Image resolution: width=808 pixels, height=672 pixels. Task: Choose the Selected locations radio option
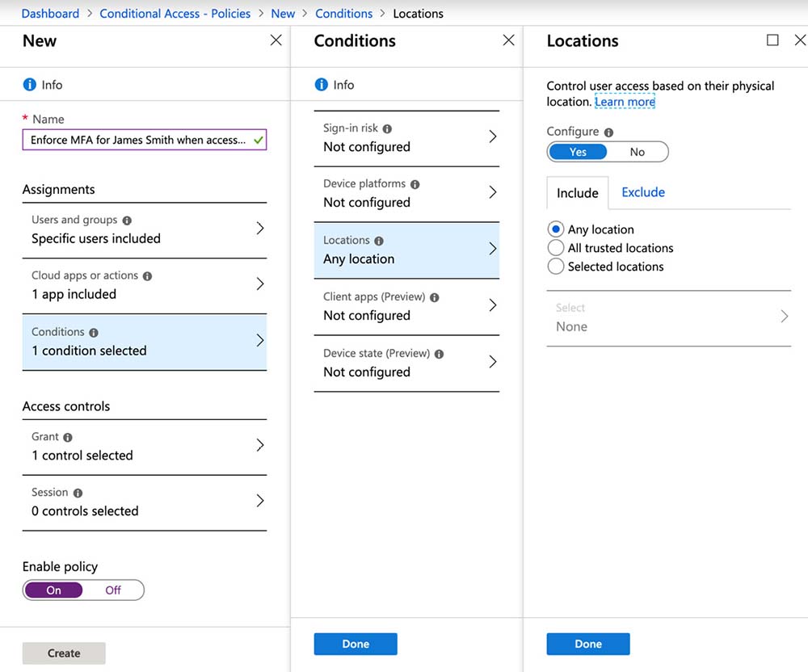(x=556, y=267)
